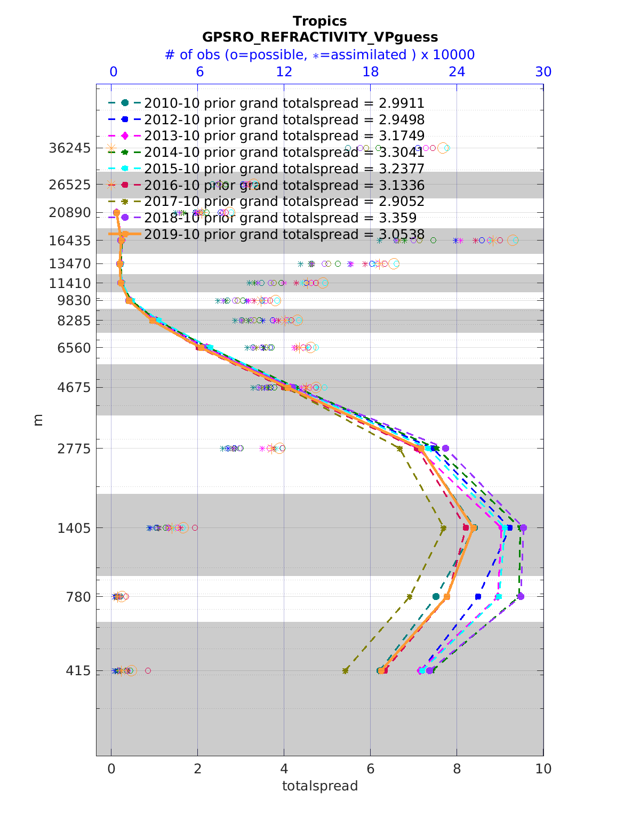Click the 2013-10 magenta diamond legend marker
640x840 pixels.
(x=125, y=136)
